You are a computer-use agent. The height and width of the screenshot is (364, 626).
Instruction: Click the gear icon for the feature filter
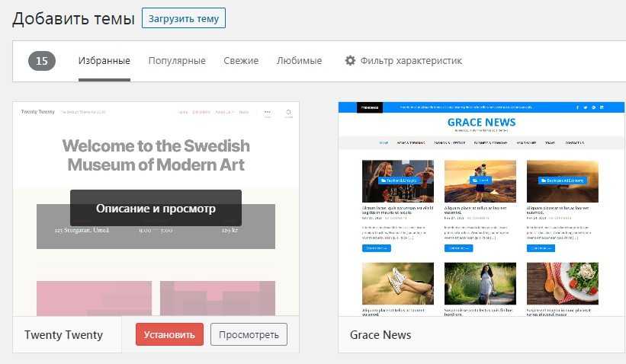coord(350,61)
